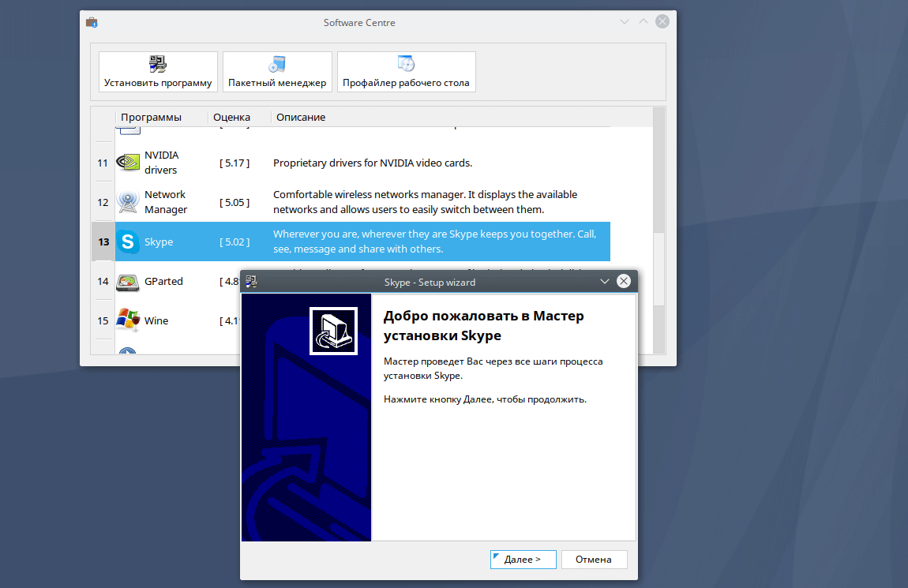Expand the Software Centre window chevron menu
Screen dimensions: 908x588
click(624, 22)
